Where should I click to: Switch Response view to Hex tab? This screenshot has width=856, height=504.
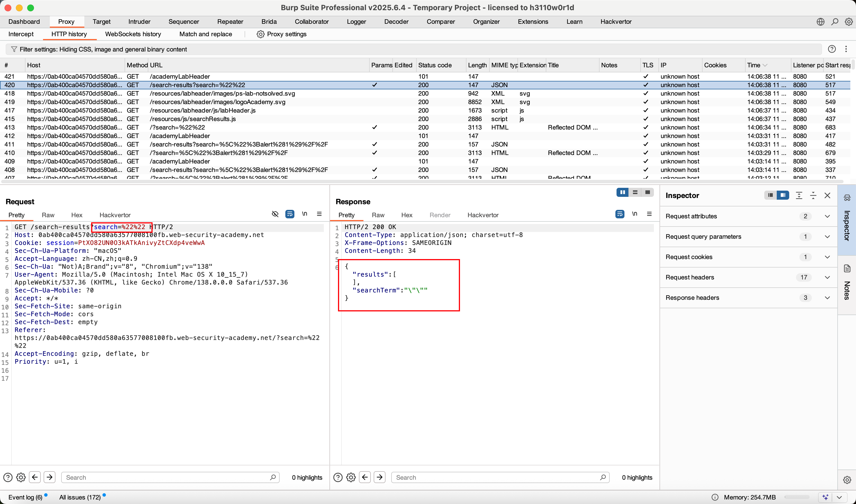[406, 215]
